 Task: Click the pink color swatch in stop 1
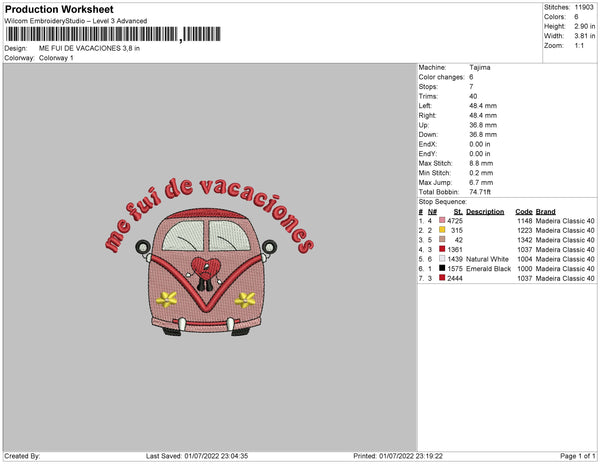[442, 220]
